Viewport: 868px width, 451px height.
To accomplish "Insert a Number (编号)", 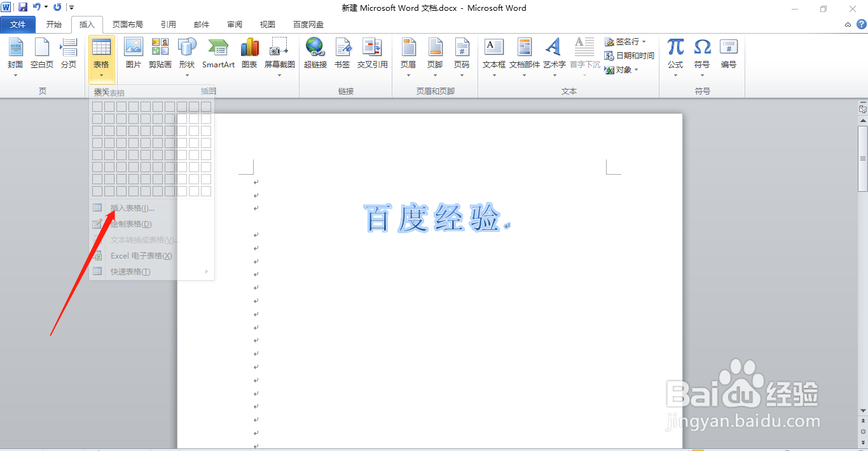I will (729, 53).
